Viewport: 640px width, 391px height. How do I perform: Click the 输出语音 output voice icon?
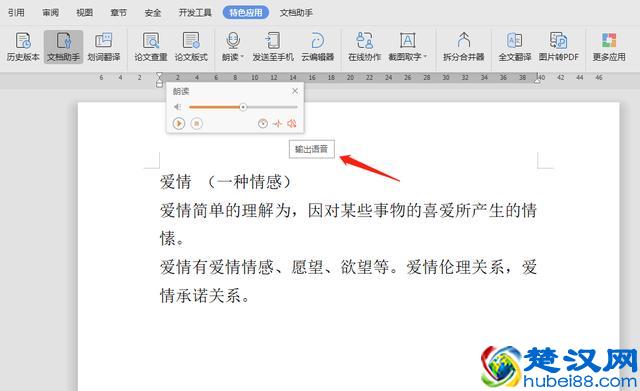coord(291,123)
